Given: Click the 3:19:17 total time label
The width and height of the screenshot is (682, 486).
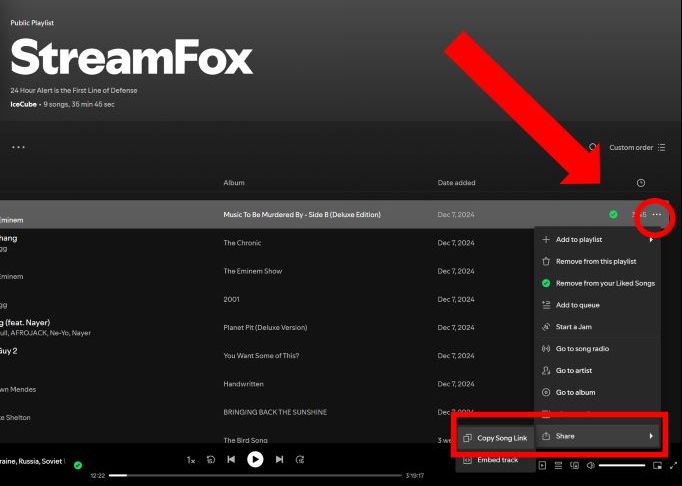Looking at the screenshot, I should click(x=415, y=476).
